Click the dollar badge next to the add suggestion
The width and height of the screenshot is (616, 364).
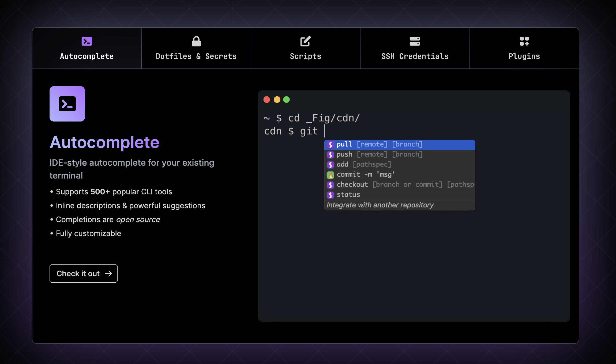331,164
